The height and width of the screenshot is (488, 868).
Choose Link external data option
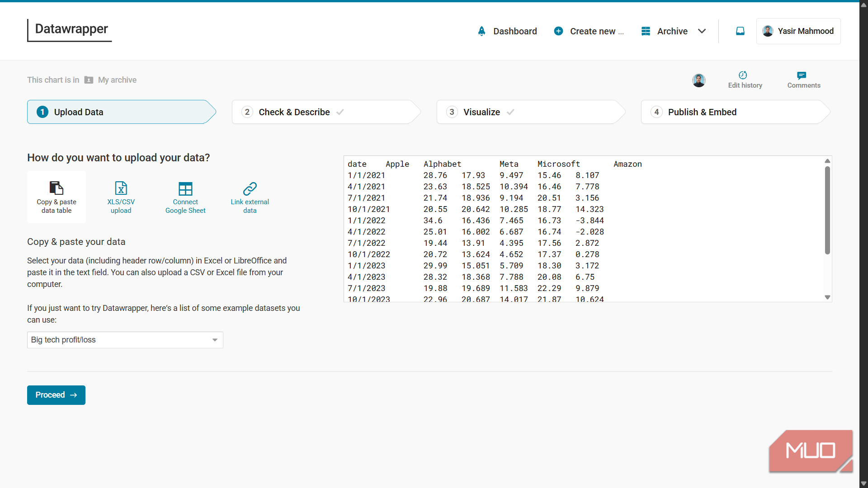(250, 197)
